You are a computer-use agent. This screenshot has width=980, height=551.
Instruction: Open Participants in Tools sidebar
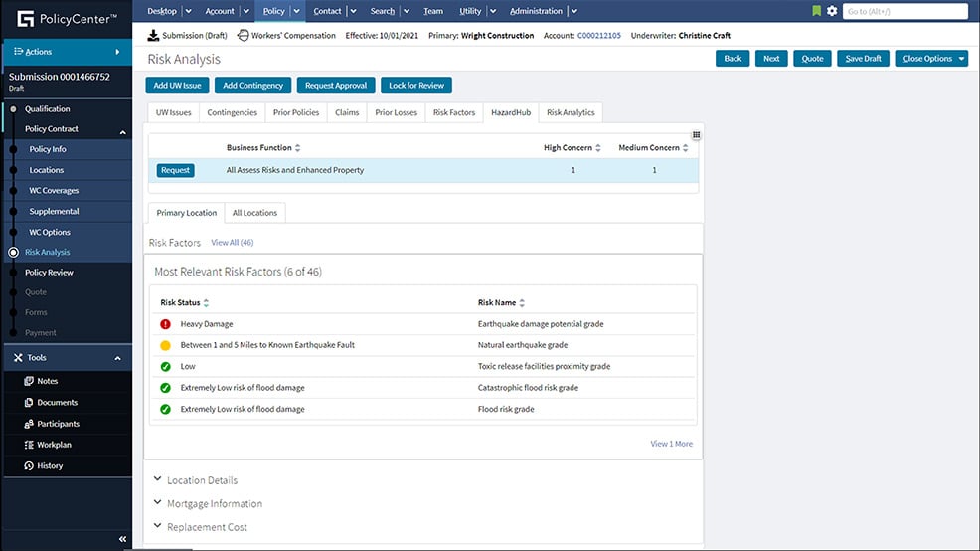[x=58, y=424]
